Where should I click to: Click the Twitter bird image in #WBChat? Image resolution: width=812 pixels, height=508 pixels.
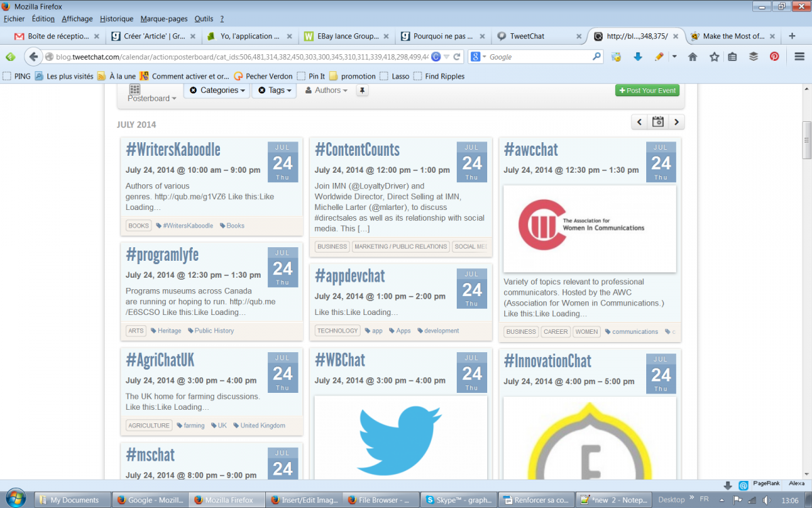401,438
